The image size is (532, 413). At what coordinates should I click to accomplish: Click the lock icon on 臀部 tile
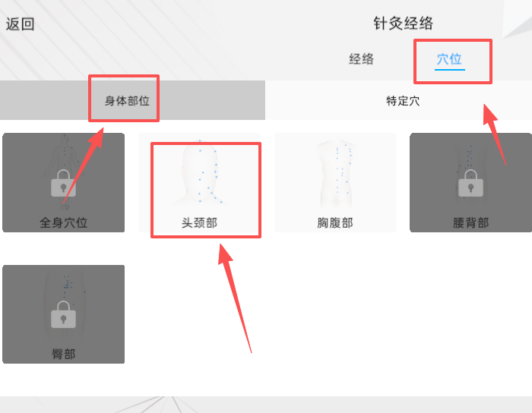63,314
